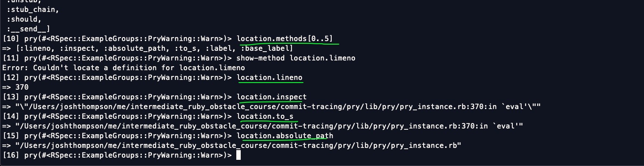Click the underlined location.inspect command
The width and height of the screenshot is (644, 166).
pyautogui.click(x=272, y=97)
